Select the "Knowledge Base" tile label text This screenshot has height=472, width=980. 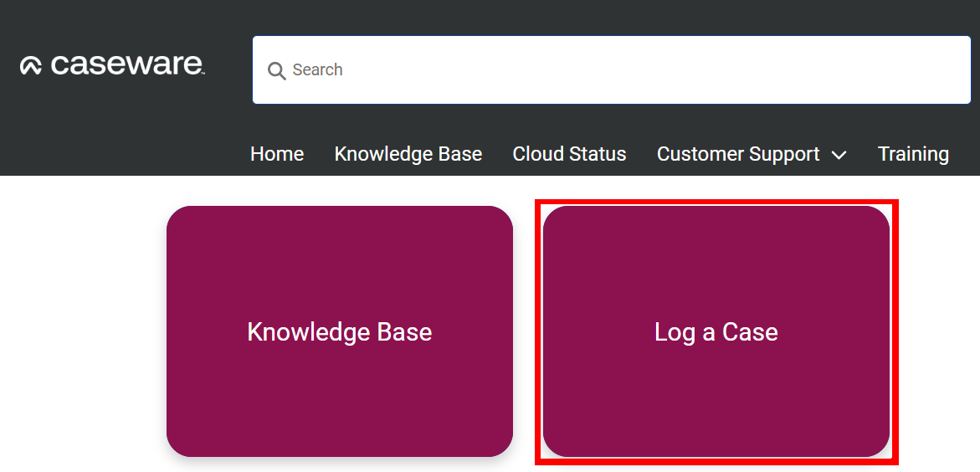tap(339, 332)
